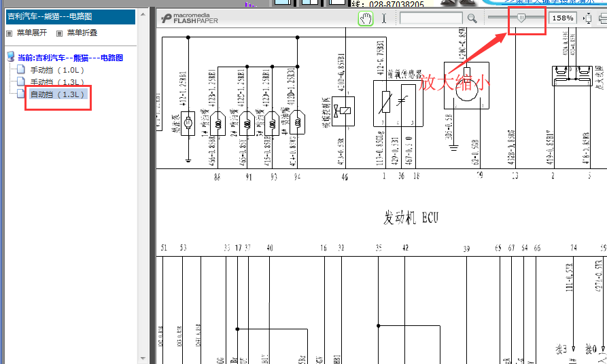Click pin number 46 in the diagram
607x364 pixels.
click(x=345, y=177)
